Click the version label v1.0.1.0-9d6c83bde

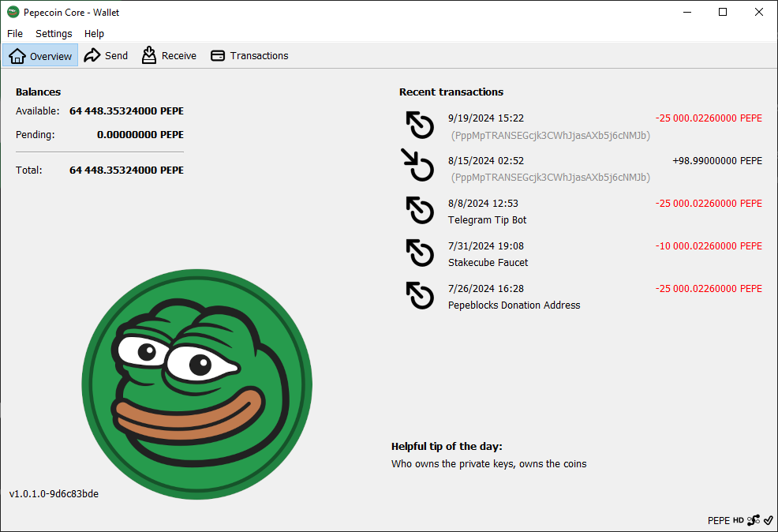(x=52, y=493)
